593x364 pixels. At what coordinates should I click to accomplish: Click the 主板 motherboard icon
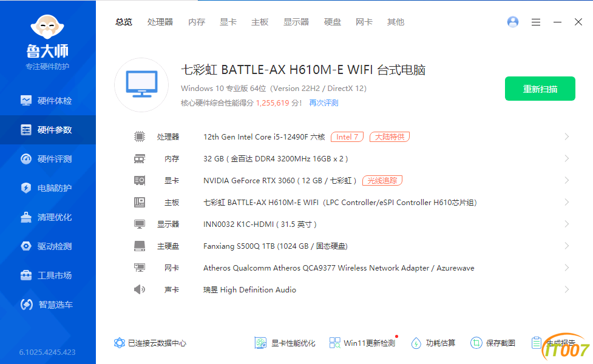click(x=139, y=202)
